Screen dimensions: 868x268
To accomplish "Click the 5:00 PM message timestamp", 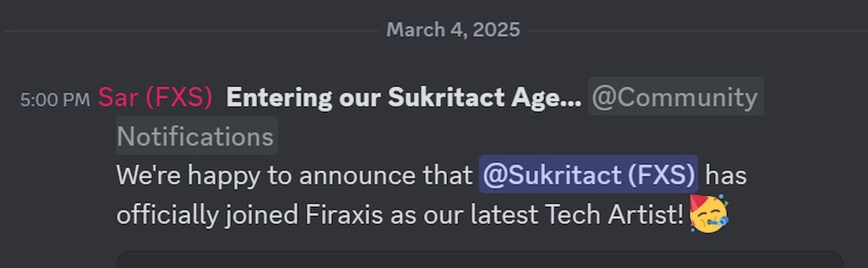I will [55, 100].
